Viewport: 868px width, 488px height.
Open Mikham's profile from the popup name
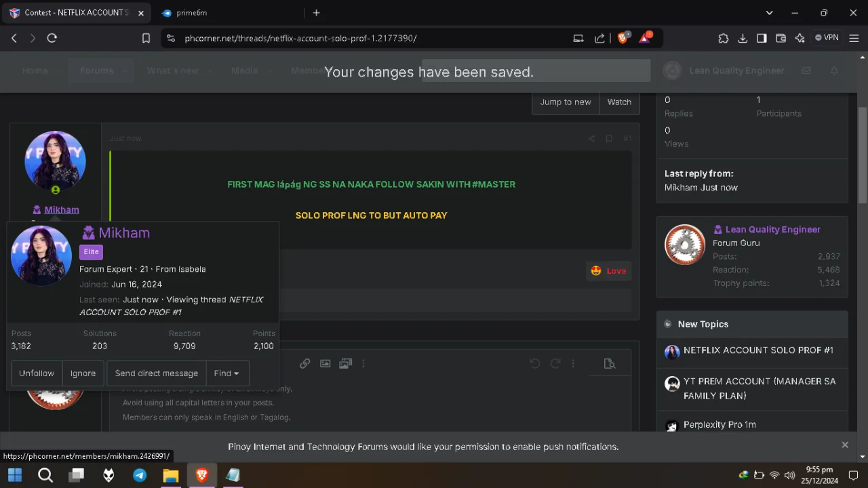coord(124,232)
